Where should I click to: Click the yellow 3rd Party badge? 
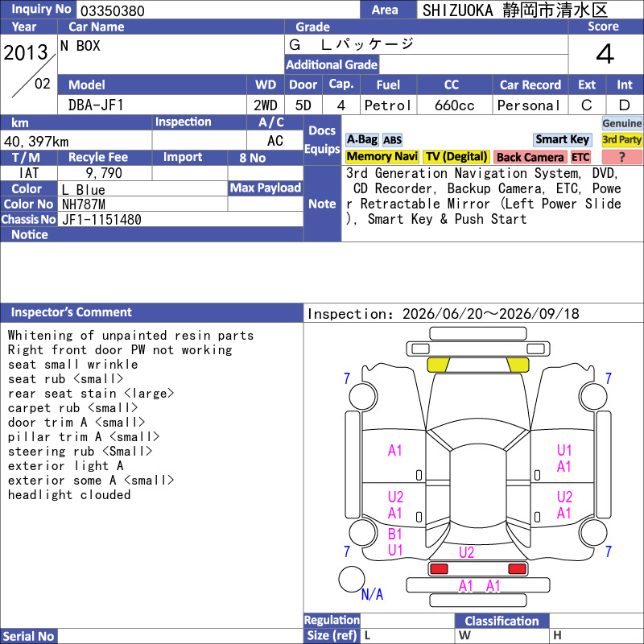coord(621,139)
